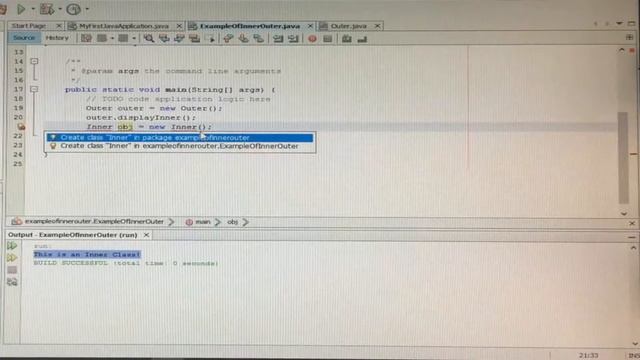Image resolution: width=640 pixels, height=360 pixels.
Task: Switch editor to Source view
Action: (24, 38)
